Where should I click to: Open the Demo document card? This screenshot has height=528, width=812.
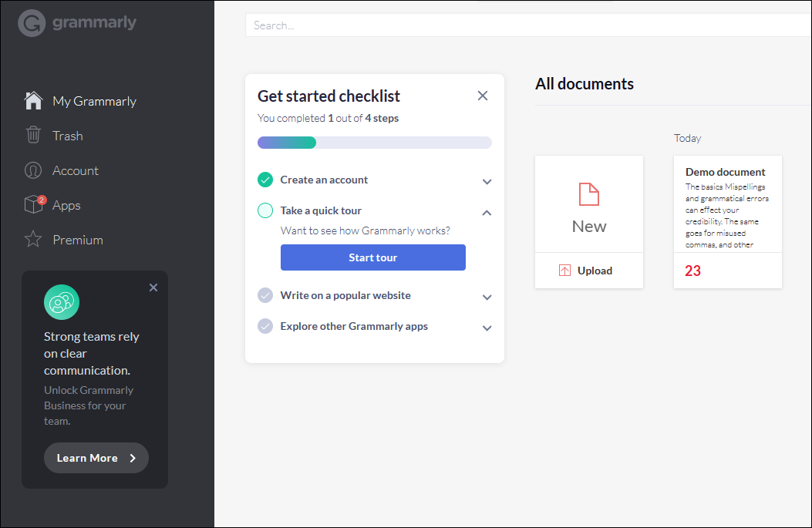(x=728, y=222)
